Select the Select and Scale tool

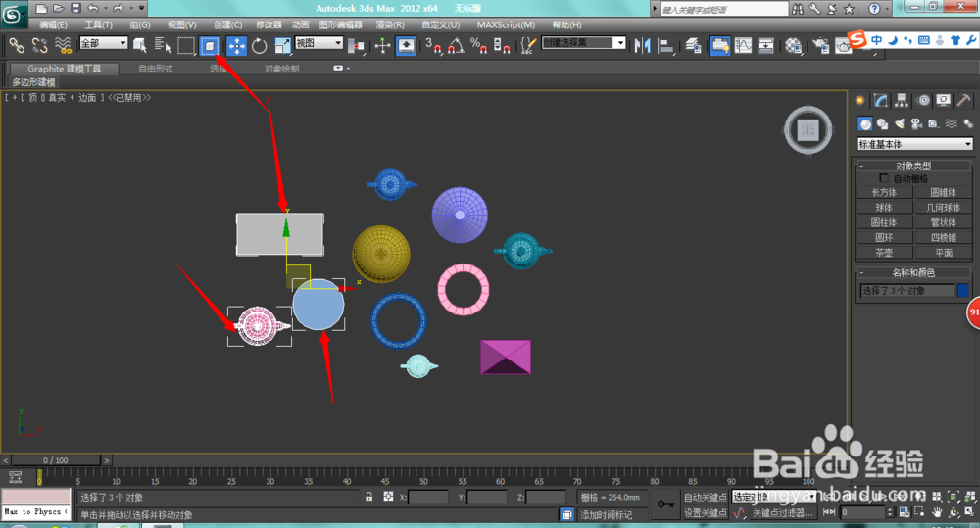tap(282, 46)
